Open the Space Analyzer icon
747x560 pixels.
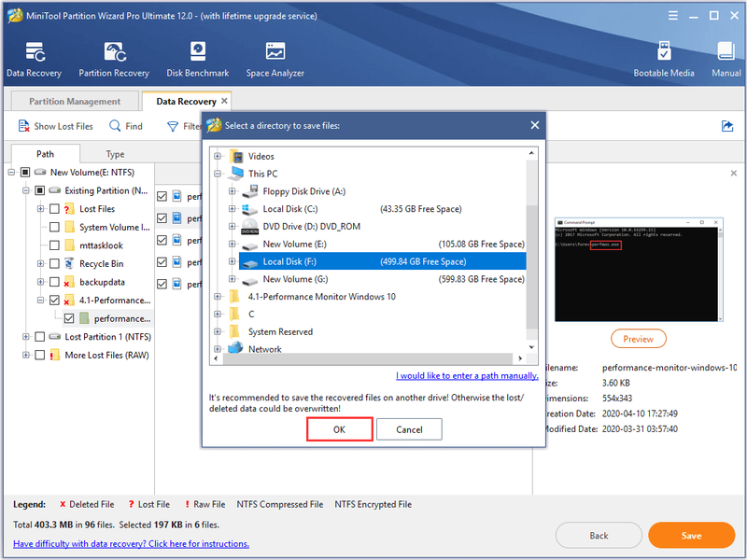tap(275, 59)
